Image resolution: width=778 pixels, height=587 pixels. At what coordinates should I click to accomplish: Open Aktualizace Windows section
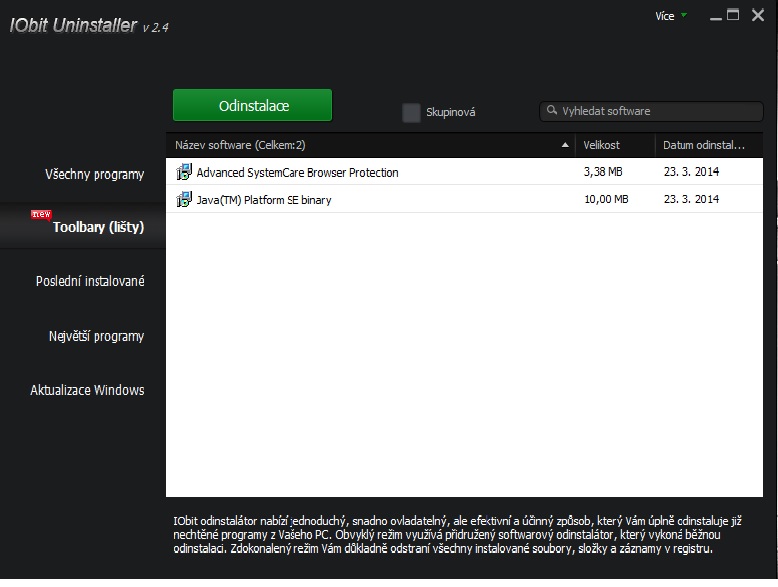coord(87,390)
